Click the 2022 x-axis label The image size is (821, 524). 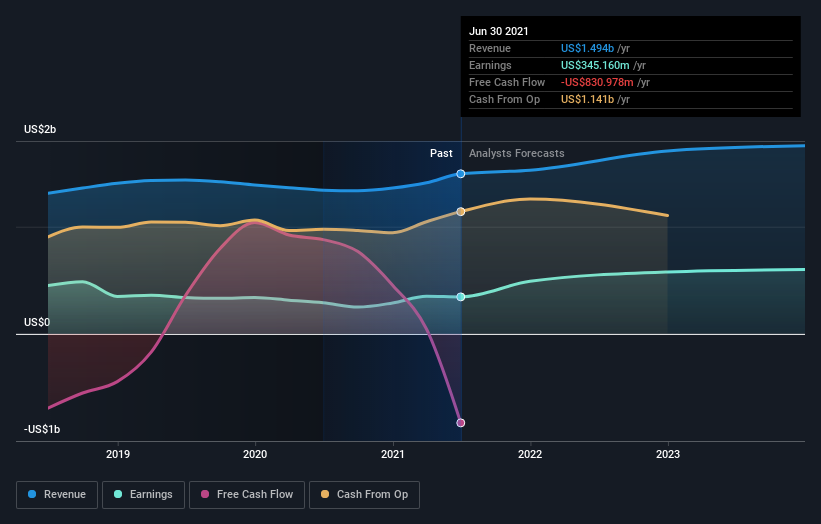pyautogui.click(x=530, y=454)
